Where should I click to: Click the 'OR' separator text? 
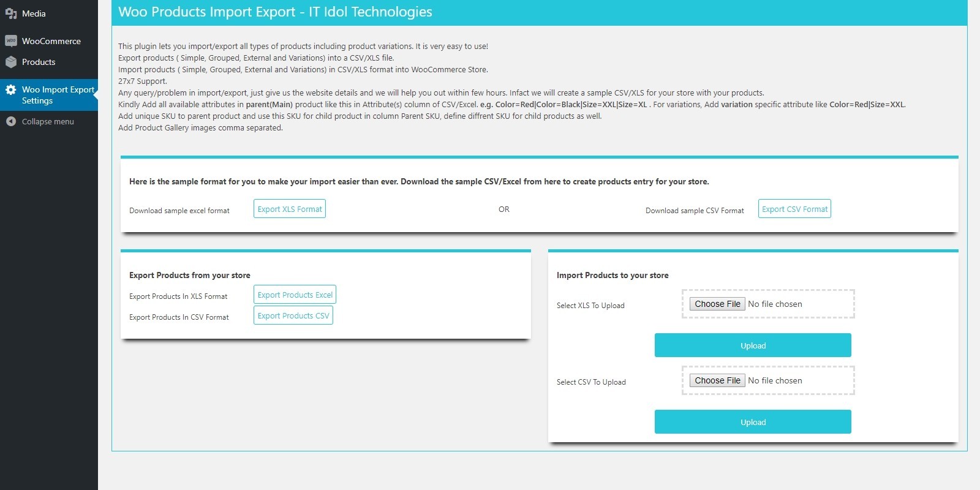[x=504, y=209]
